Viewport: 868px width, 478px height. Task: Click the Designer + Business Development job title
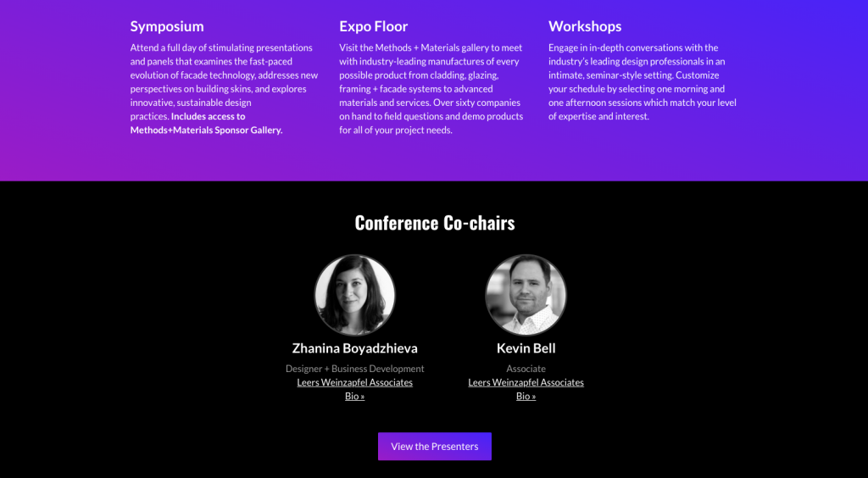point(355,369)
